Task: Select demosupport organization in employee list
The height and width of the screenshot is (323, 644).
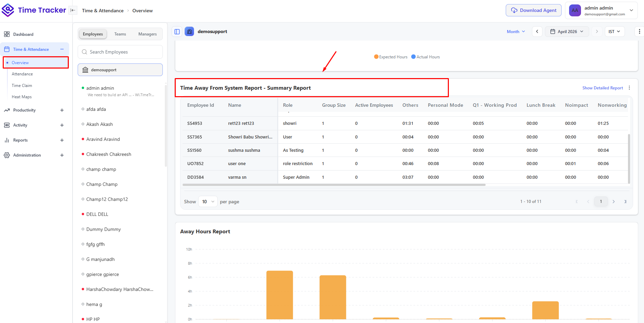Action: click(x=120, y=70)
